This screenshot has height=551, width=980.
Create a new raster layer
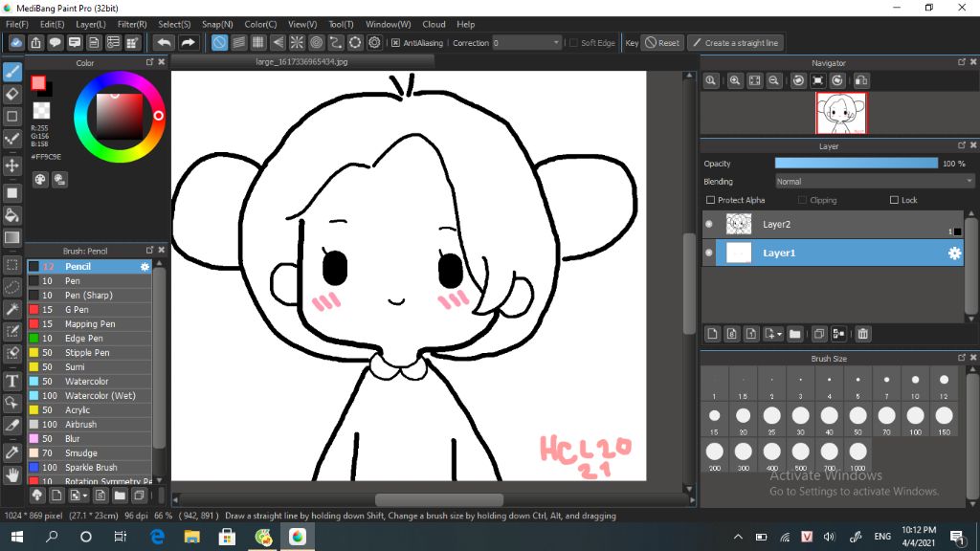coord(712,334)
